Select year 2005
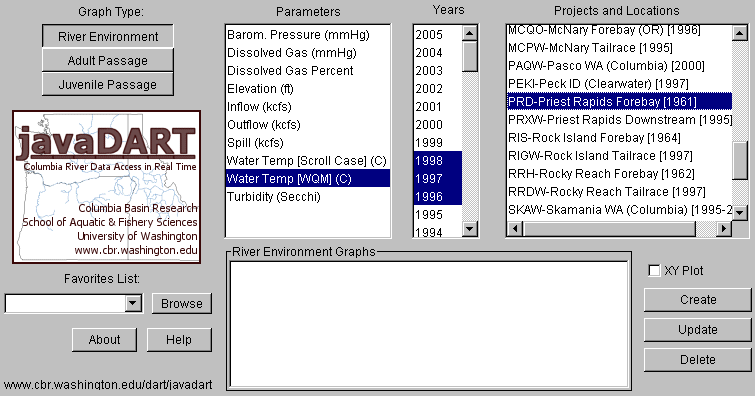 coord(438,35)
